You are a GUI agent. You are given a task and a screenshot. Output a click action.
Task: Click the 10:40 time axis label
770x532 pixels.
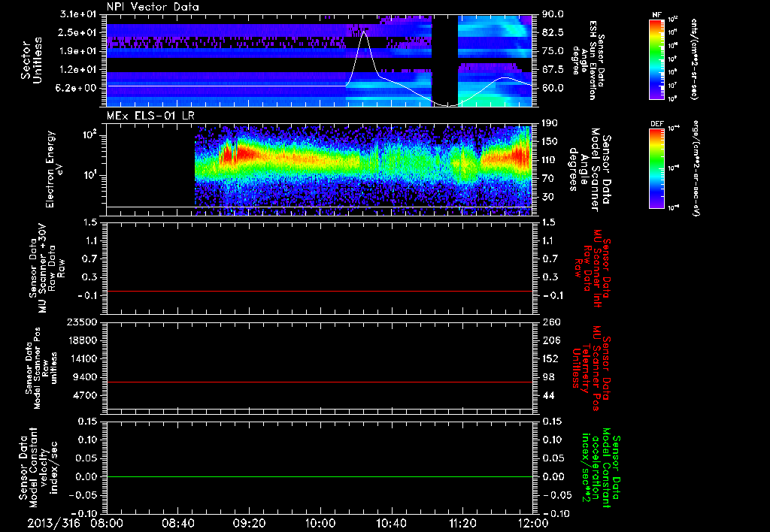391,523
